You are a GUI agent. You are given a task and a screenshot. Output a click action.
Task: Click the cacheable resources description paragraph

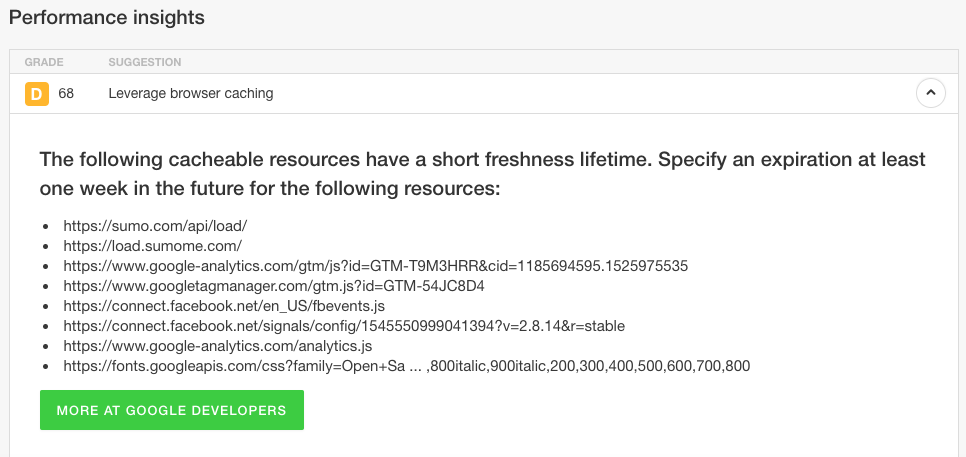(x=482, y=174)
